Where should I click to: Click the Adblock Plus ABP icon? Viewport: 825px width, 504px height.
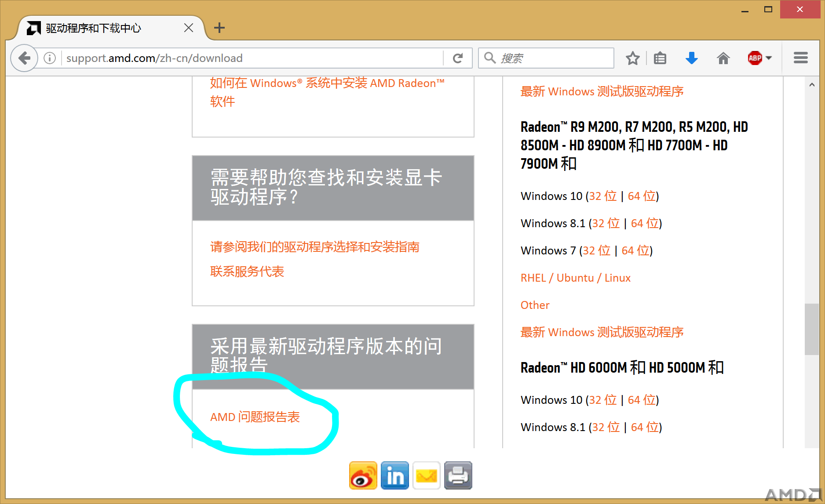755,58
